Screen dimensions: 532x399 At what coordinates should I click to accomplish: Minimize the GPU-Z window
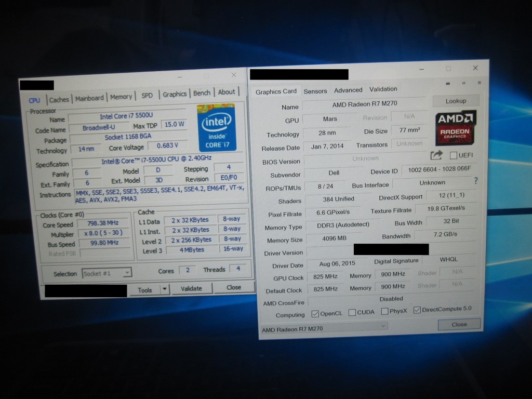click(420, 69)
